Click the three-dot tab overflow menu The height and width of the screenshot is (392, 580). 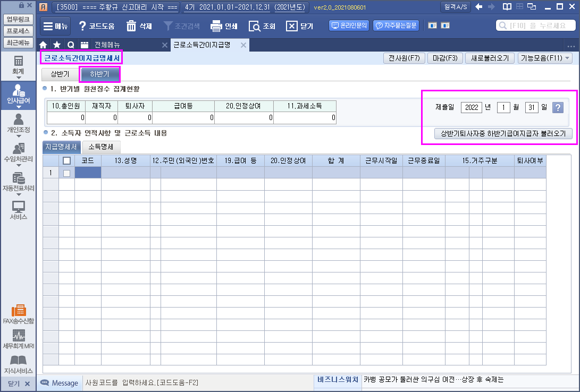[x=571, y=46]
